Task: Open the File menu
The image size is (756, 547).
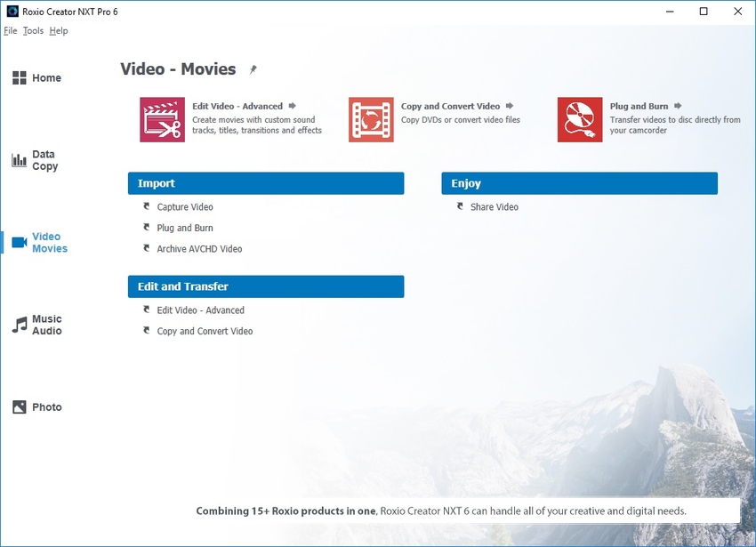Action: pos(10,31)
